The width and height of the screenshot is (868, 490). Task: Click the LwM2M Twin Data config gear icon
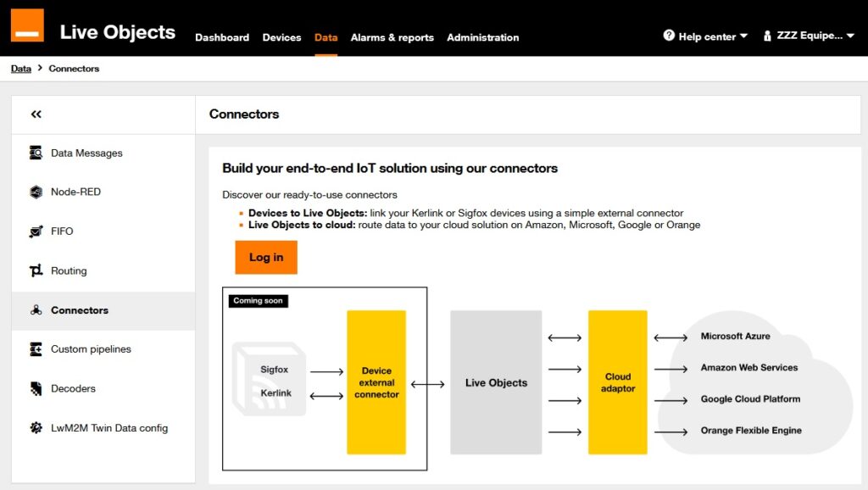coord(36,428)
